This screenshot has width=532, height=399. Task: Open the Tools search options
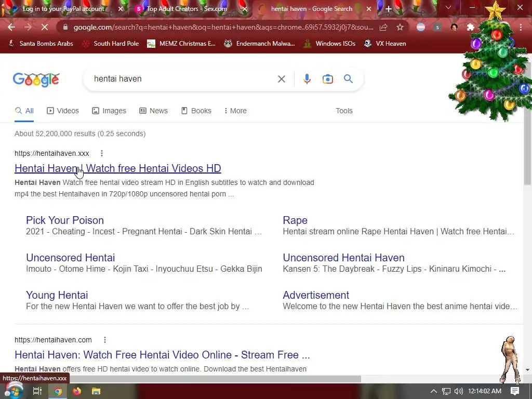[x=344, y=111]
